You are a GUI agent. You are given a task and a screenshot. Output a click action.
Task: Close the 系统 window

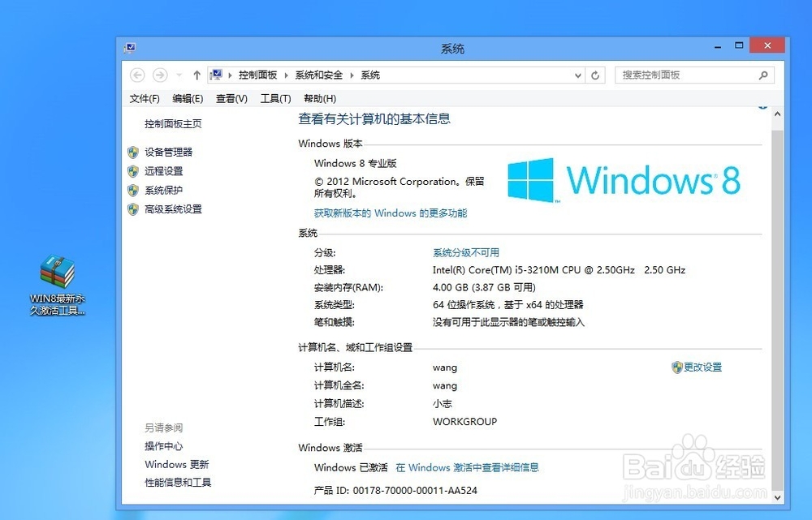[767, 45]
